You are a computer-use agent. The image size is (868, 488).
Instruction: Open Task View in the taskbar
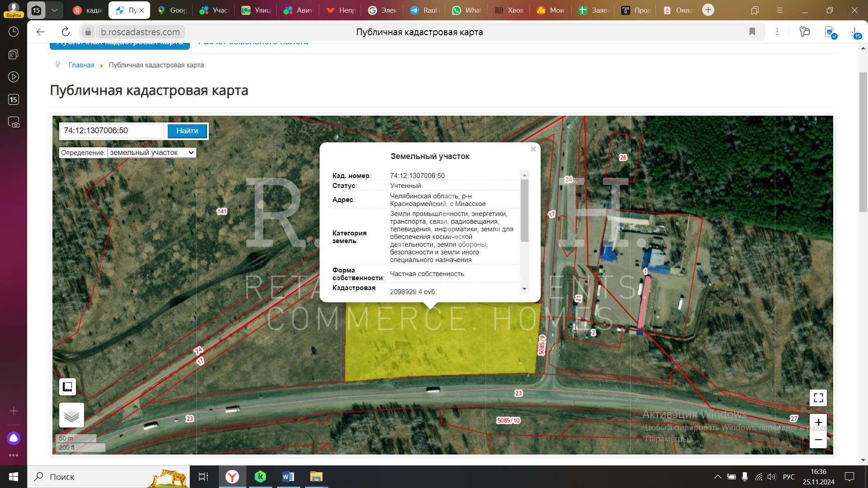tap(203, 477)
